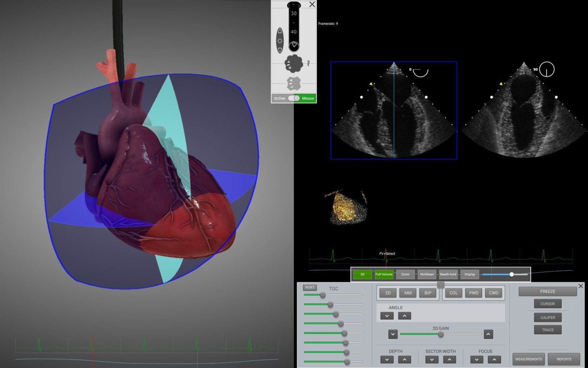
Task: Collapse the control panel using minus handle
Action: (x=440, y=285)
